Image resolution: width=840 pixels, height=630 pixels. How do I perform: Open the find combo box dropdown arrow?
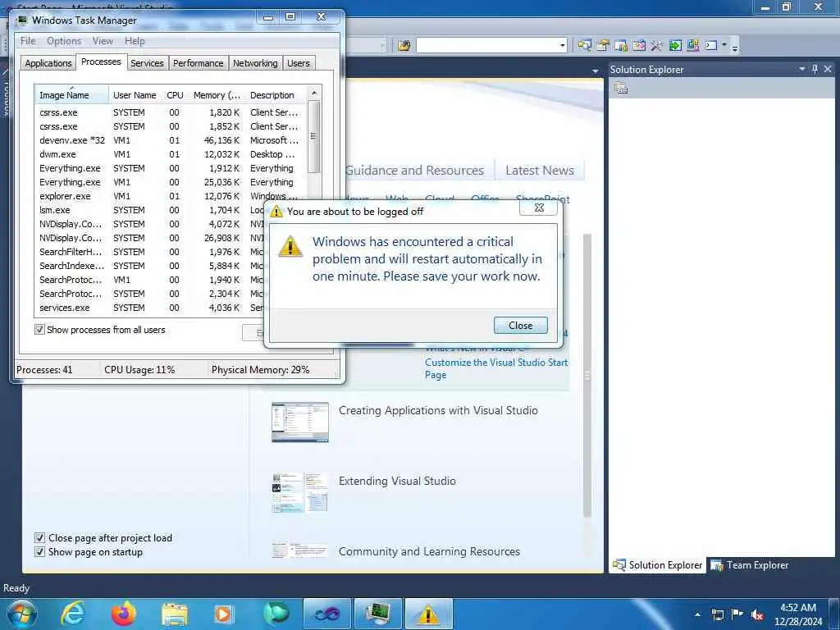[563, 46]
